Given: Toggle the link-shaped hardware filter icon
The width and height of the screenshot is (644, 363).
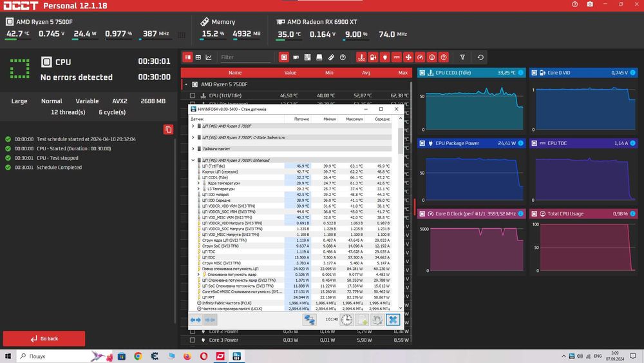Looking at the screenshot, I should pyautogui.click(x=331, y=57).
